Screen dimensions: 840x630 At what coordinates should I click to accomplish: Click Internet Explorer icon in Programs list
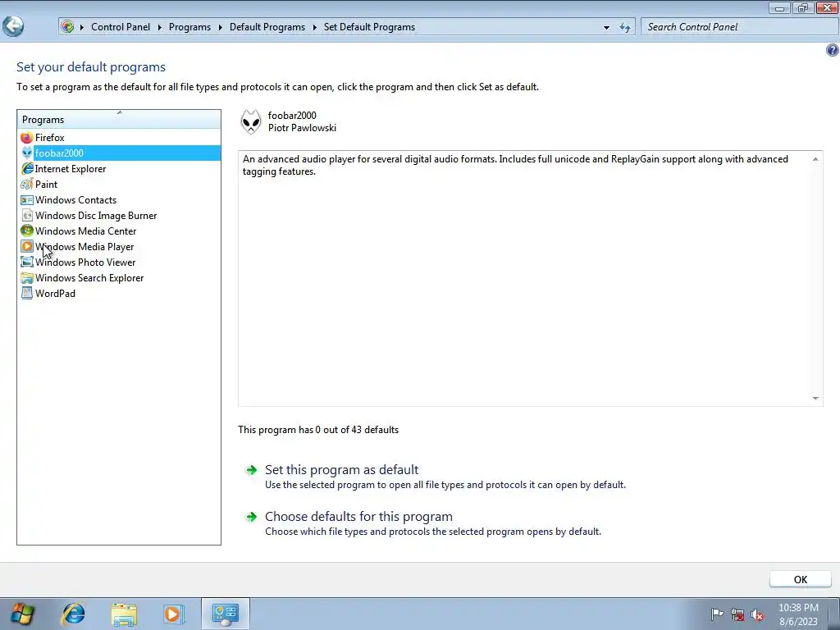(27, 169)
